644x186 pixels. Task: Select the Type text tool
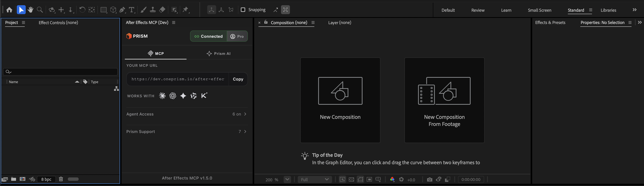[x=132, y=10]
